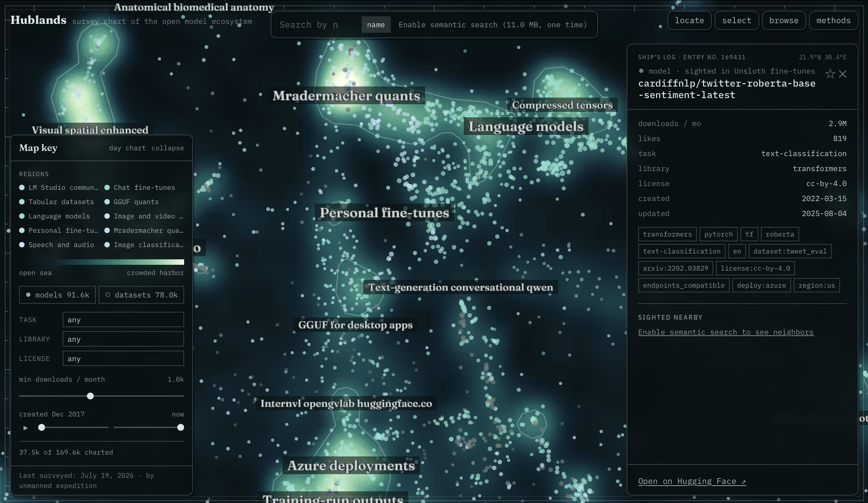Image resolution: width=868 pixels, height=503 pixels.
Task: Open the TASK filter dropdown
Action: click(x=123, y=320)
